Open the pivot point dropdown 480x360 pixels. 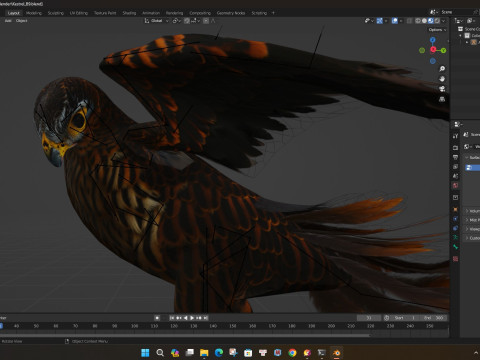[176, 21]
